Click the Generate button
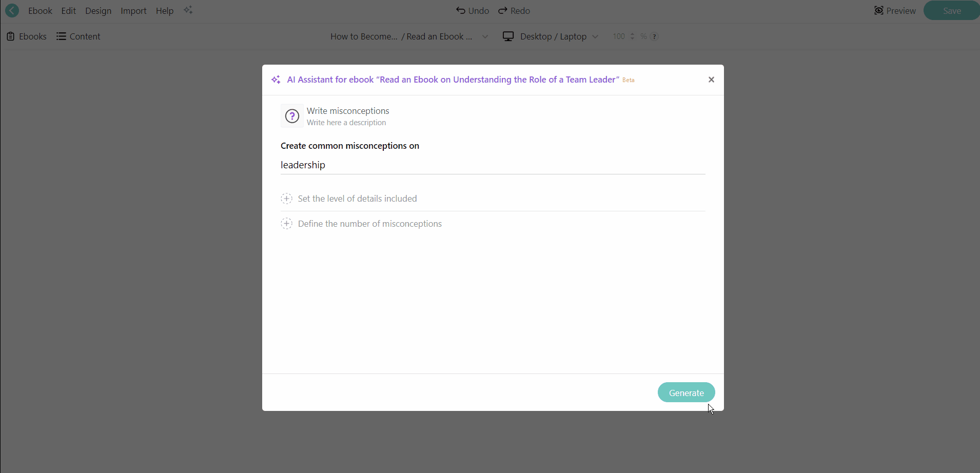The width and height of the screenshot is (980, 473). (x=686, y=392)
